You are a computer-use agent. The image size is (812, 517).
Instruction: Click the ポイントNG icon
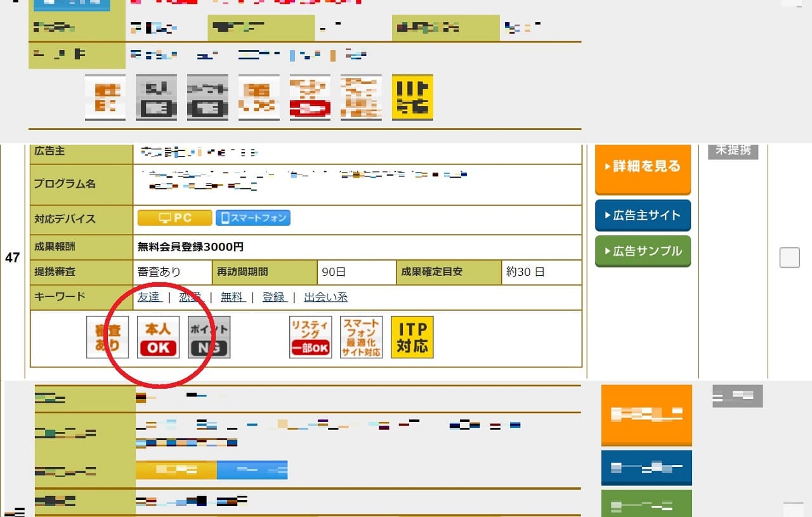[209, 337]
